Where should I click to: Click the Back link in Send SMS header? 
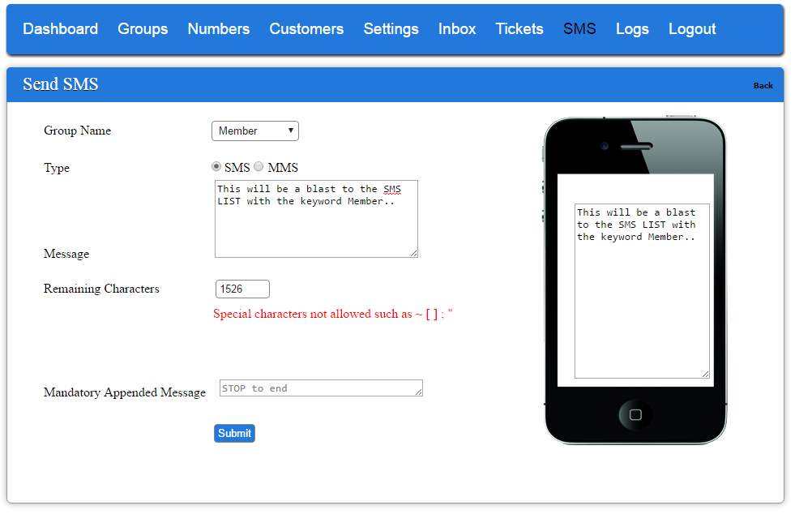pos(763,85)
